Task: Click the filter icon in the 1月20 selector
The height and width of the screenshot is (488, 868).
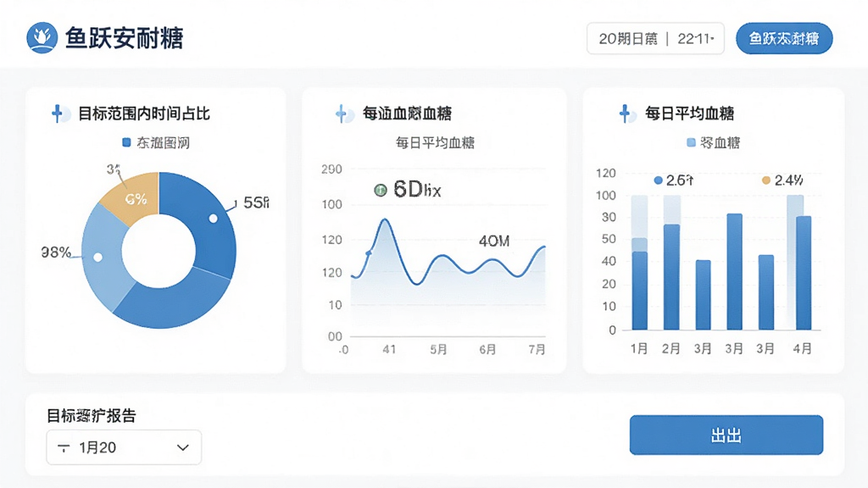Action: (x=64, y=447)
